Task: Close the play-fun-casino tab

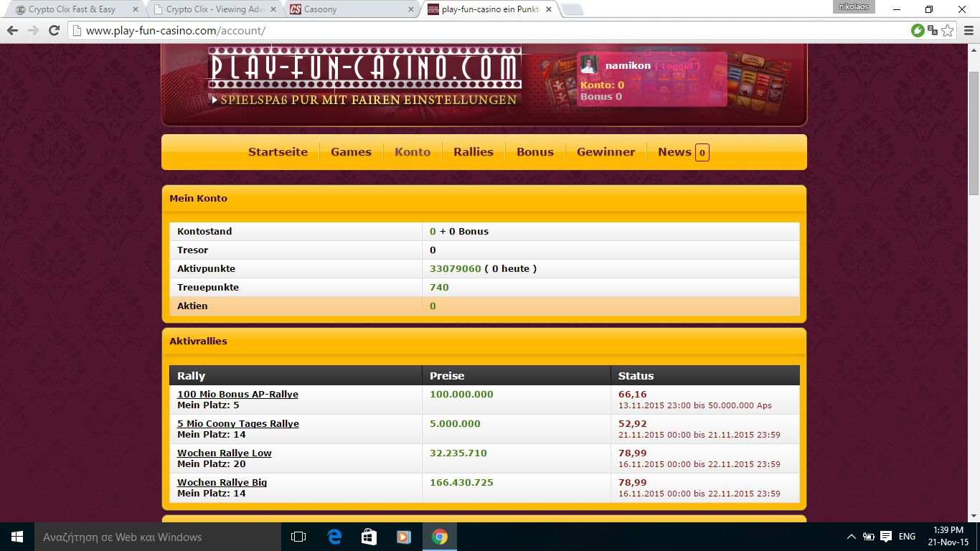Action: click(549, 9)
